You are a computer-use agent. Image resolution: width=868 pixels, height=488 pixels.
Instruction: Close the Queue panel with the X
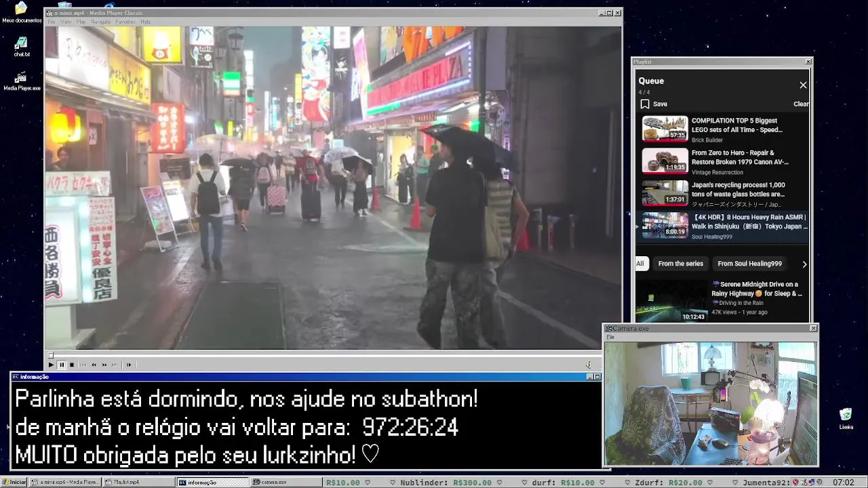tap(803, 85)
